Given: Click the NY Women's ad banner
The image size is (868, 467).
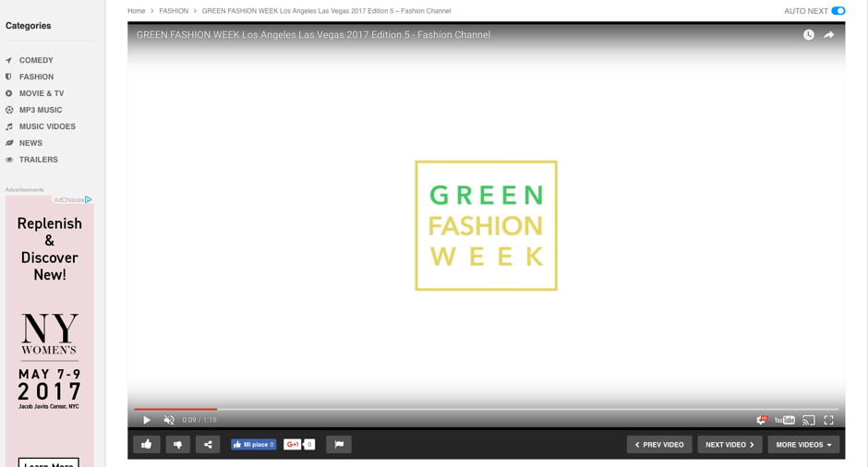Looking at the screenshot, I should tap(50, 332).
